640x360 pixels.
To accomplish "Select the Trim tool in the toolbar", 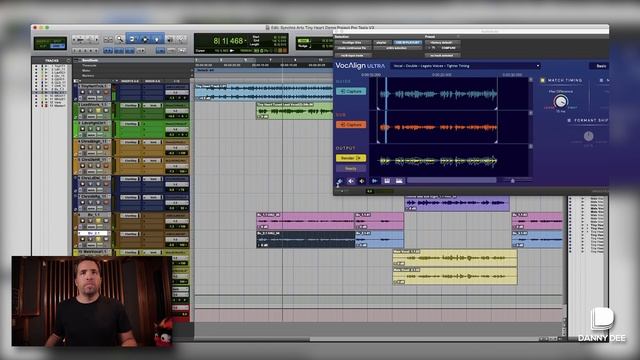I will tap(132, 39).
